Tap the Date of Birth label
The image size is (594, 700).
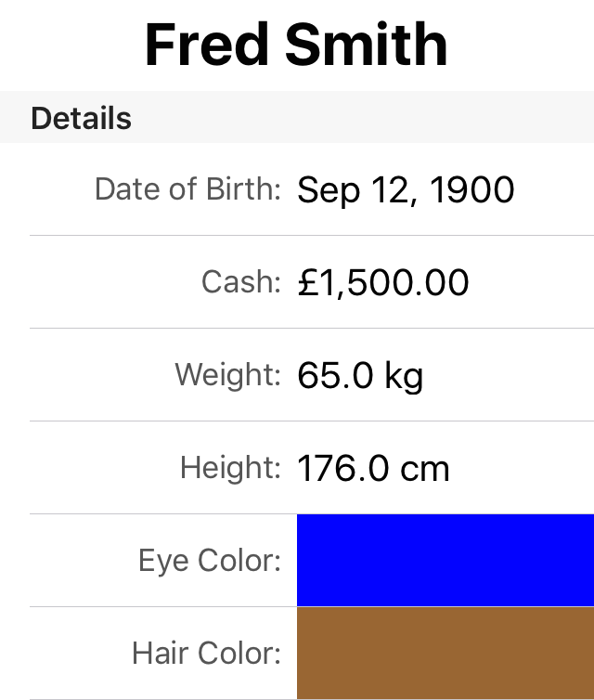coord(187,189)
